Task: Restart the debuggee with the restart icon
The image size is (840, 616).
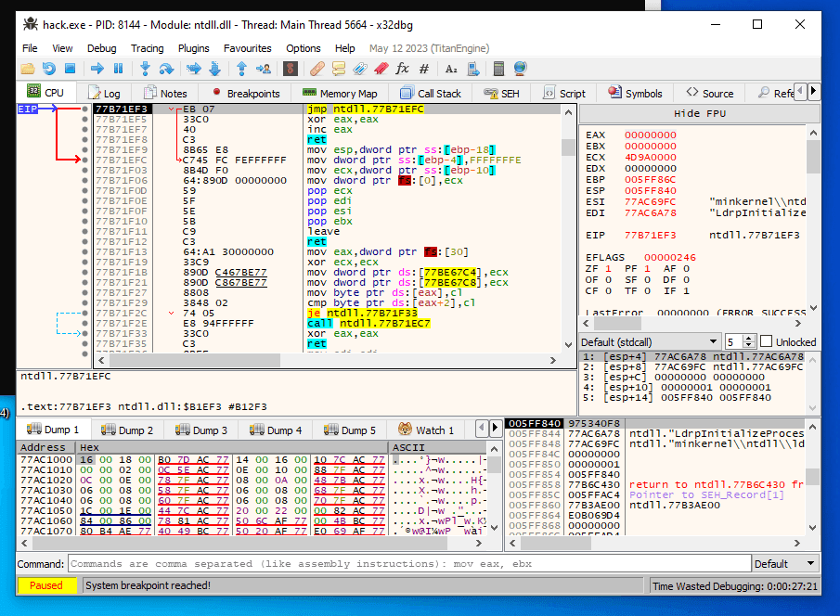Action: tap(47, 68)
